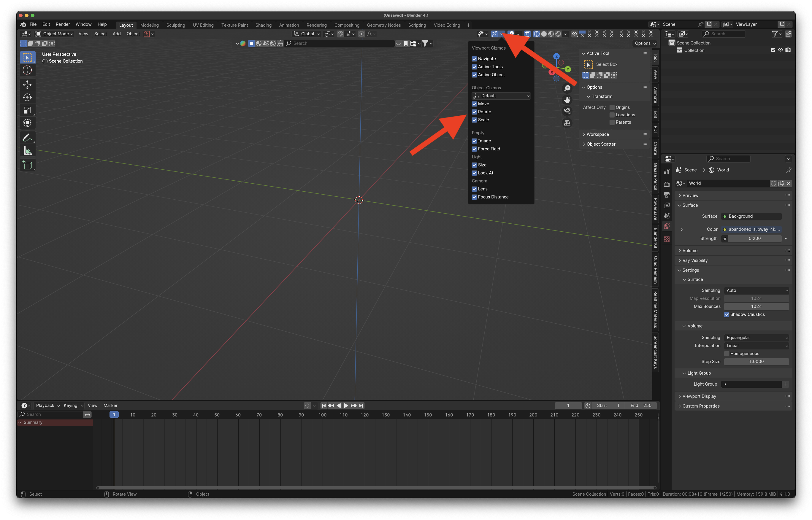Viewport: 812px width, 520px height.
Task: Toggle the Shadow Caustics checkbox
Action: pos(727,314)
